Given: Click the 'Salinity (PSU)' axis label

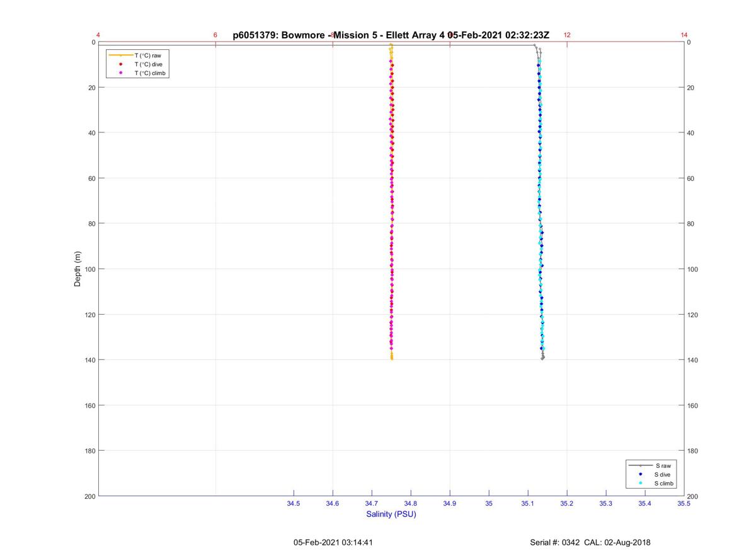Looking at the screenshot, I should (x=391, y=514).
